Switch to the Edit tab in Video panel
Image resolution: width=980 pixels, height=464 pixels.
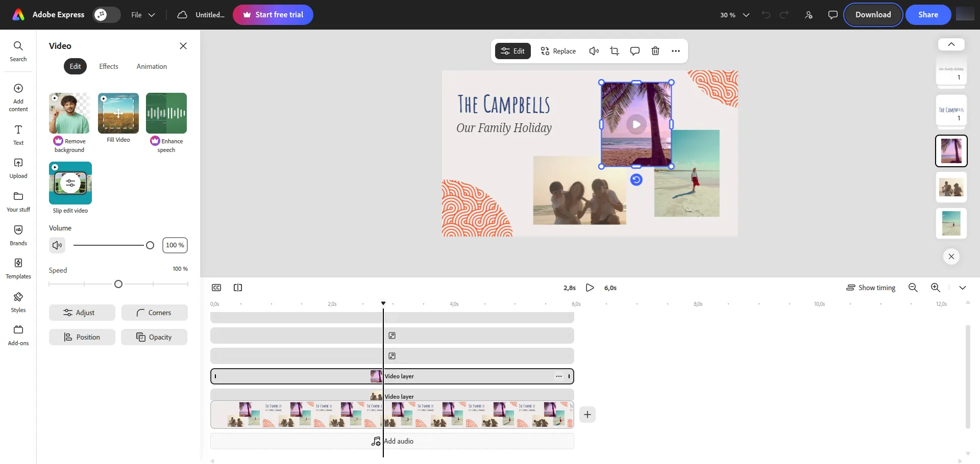pos(76,66)
